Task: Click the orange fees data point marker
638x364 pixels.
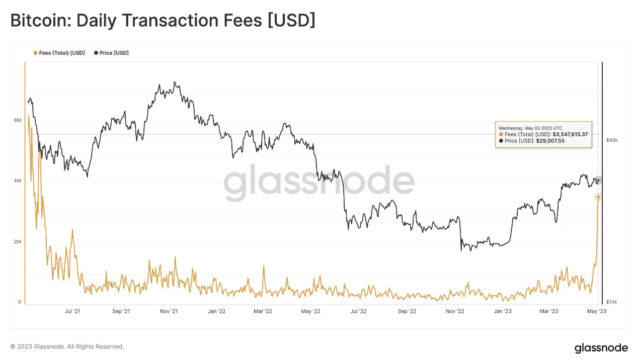Action: tap(598, 197)
